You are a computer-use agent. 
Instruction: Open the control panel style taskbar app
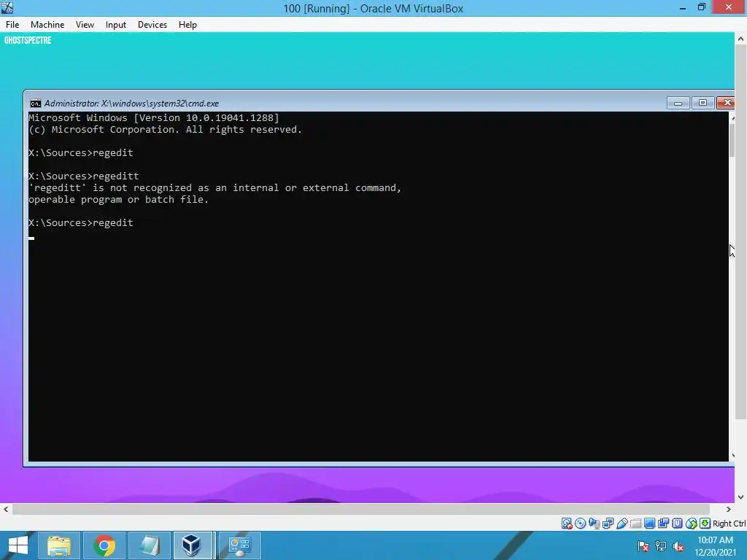pos(239,545)
